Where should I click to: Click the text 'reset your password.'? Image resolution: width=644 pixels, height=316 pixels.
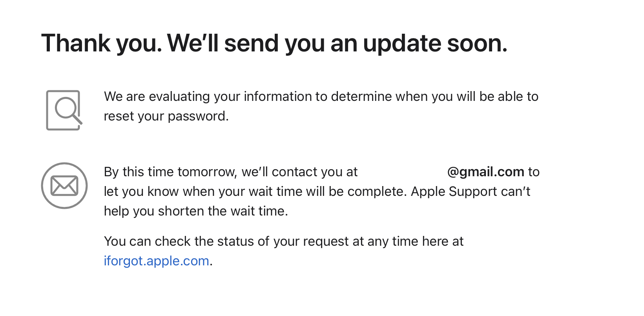166,116
